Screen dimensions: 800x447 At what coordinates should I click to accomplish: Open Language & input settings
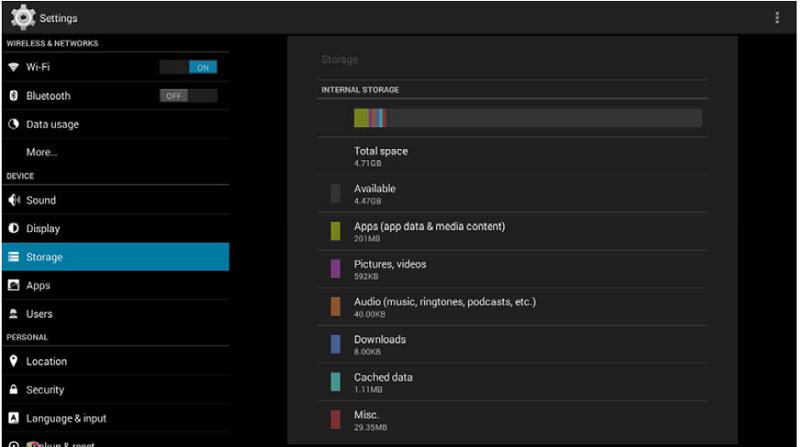66,418
